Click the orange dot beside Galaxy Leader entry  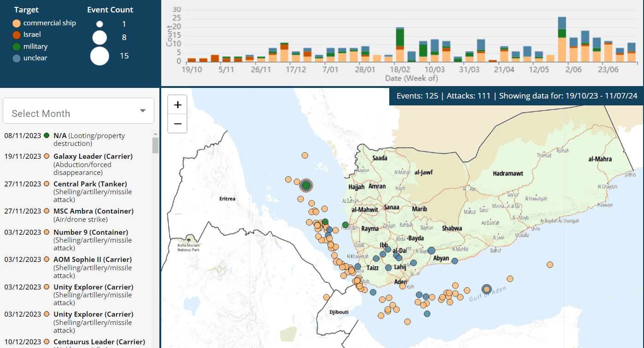click(47, 157)
